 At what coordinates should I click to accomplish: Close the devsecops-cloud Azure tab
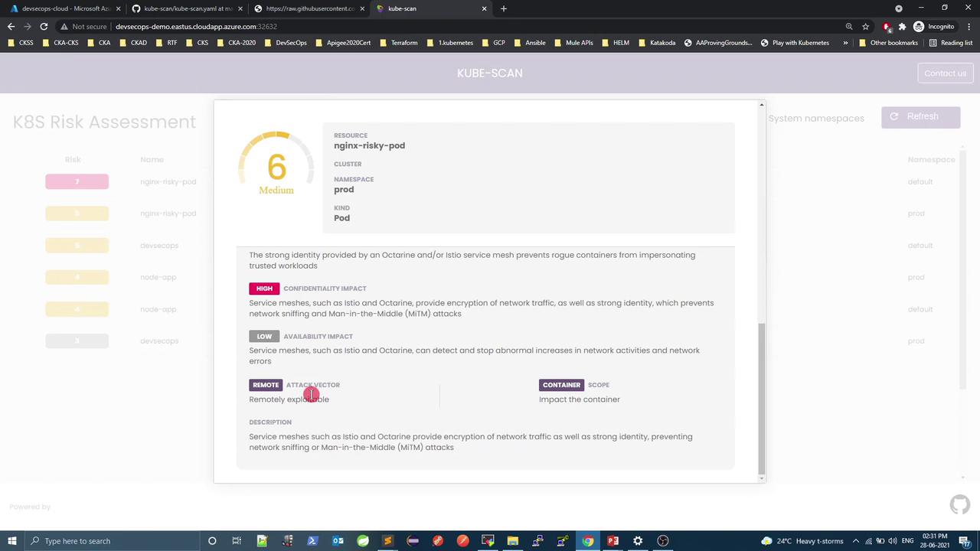click(118, 8)
